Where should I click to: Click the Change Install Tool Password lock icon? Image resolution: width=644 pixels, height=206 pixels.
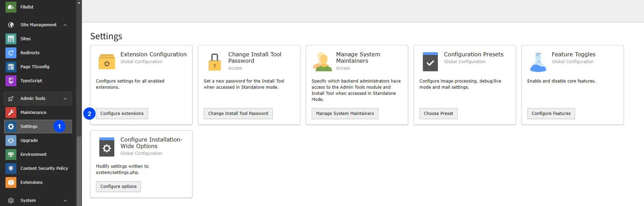[x=215, y=62]
